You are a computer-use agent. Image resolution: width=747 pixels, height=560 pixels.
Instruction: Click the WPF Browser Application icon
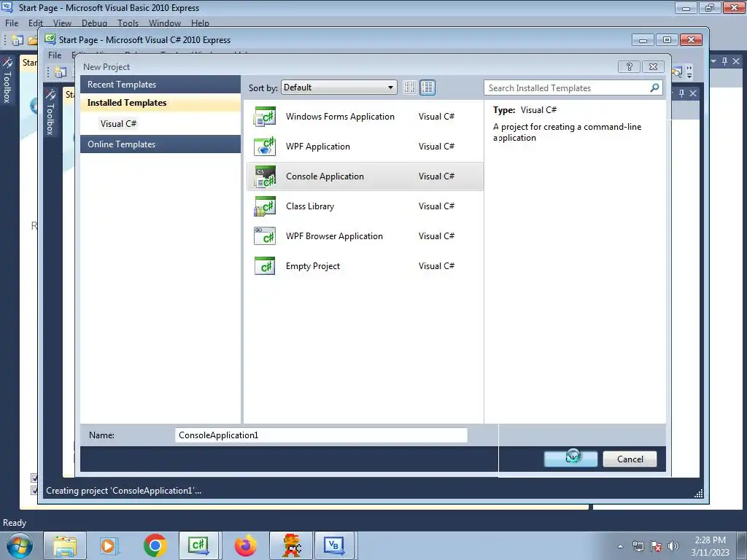(265, 236)
